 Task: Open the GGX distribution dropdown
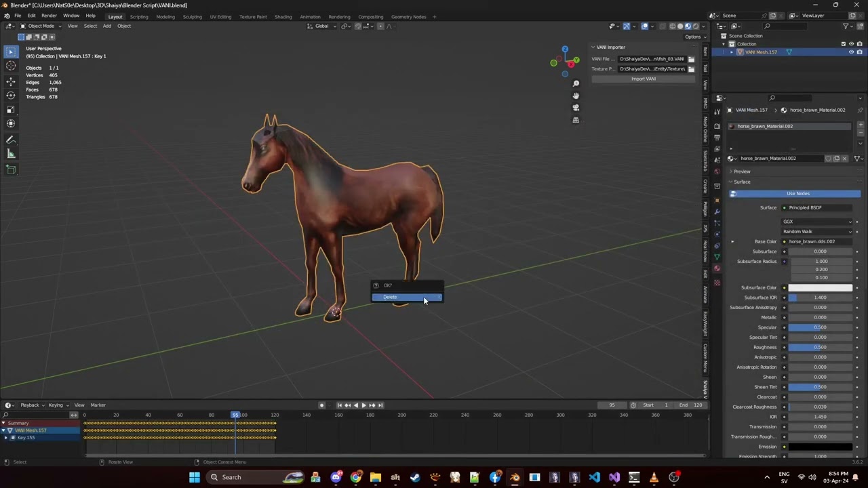pos(817,222)
